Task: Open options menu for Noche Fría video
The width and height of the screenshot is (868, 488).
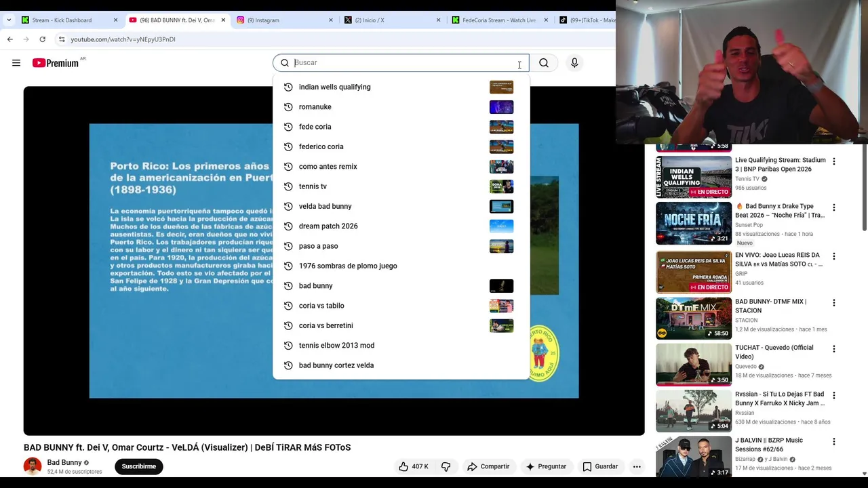Action: click(x=834, y=207)
